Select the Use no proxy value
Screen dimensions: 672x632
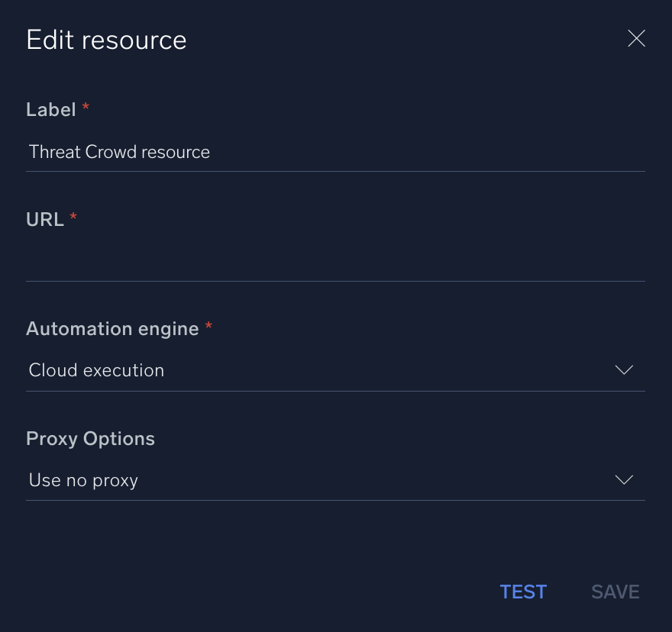pyautogui.click(x=83, y=480)
